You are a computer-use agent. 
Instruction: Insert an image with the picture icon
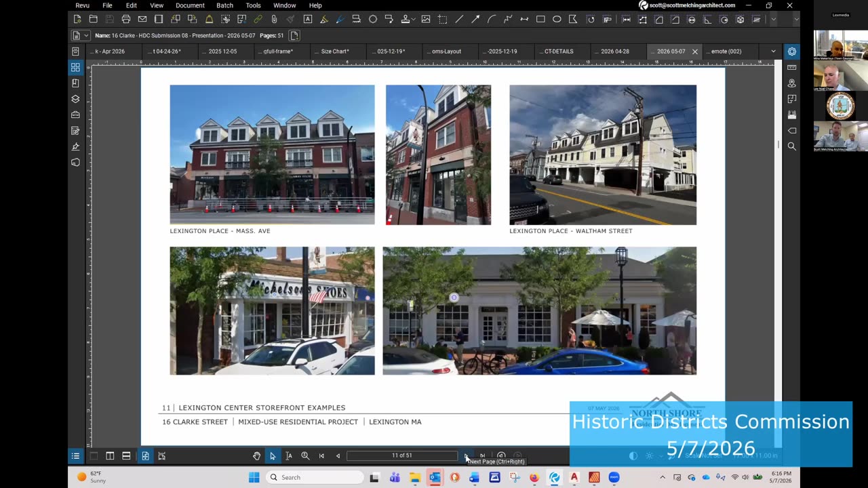(x=426, y=19)
